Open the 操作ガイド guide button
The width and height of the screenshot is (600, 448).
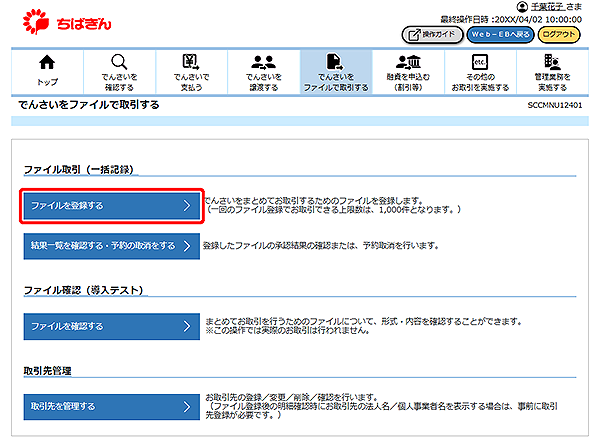point(431,33)
